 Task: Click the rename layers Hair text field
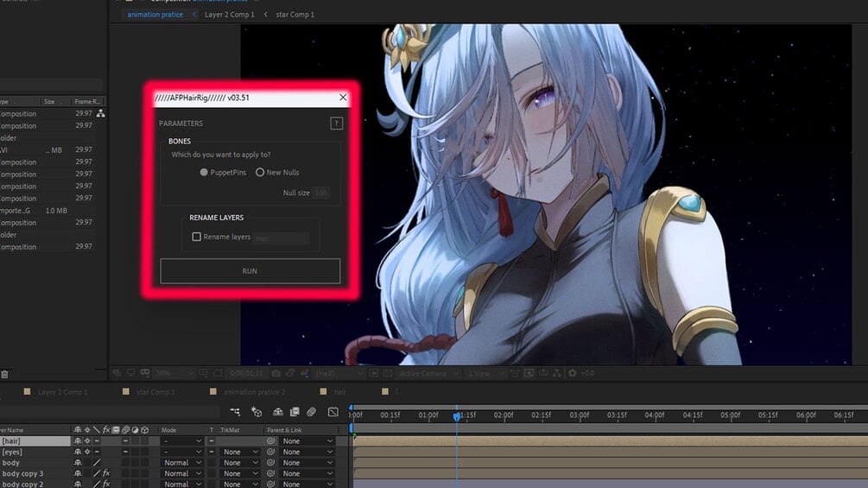[x=281, y=238]
